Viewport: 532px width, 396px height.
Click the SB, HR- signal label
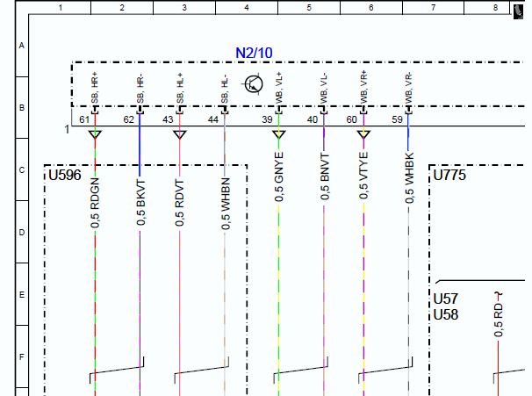tap(140, 90)
